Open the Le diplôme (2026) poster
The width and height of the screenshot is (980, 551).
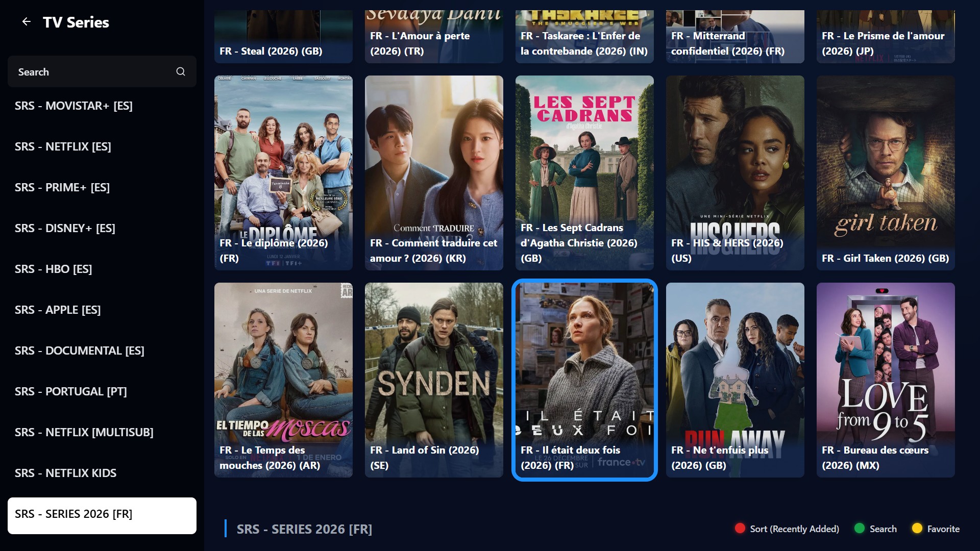(283, 173)
